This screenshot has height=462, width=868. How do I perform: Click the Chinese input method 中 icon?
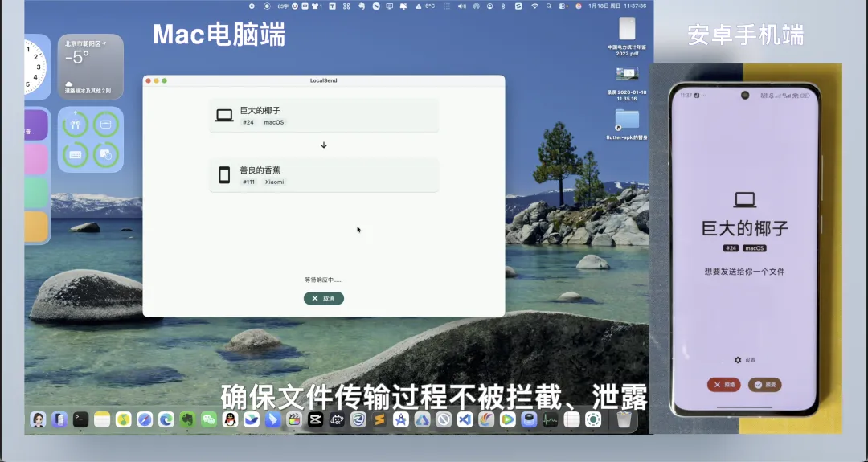click(x=305, y=6)
